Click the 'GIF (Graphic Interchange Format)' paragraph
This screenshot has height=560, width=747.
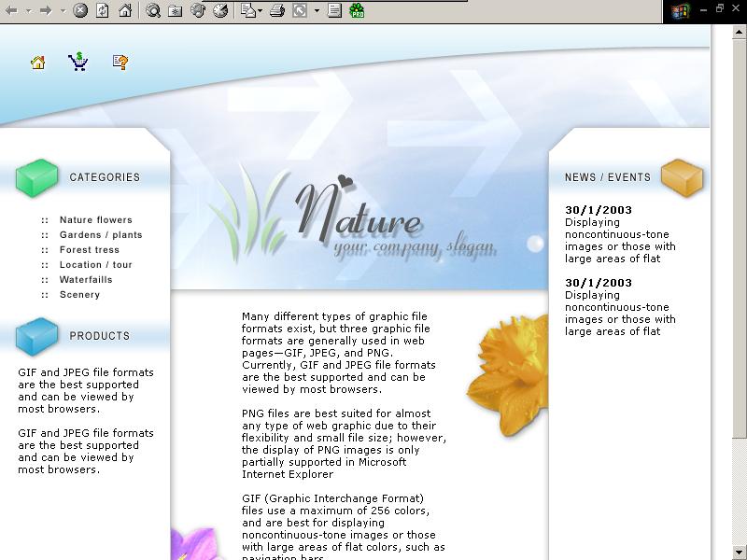pos(344,528)
